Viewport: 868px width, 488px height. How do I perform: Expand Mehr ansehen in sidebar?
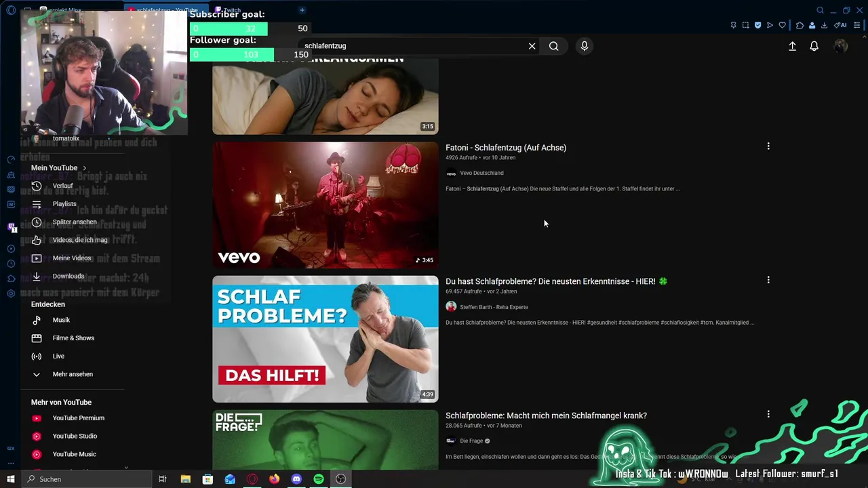73,374
